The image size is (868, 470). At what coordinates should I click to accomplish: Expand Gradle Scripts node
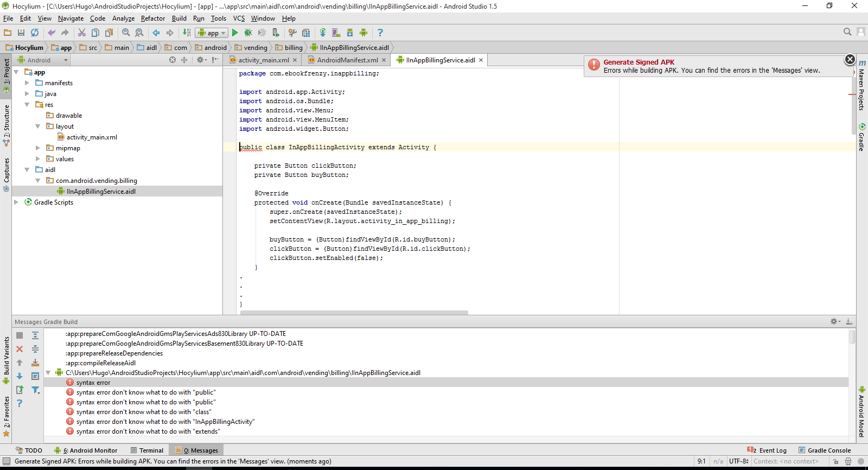tap(16, 202)
